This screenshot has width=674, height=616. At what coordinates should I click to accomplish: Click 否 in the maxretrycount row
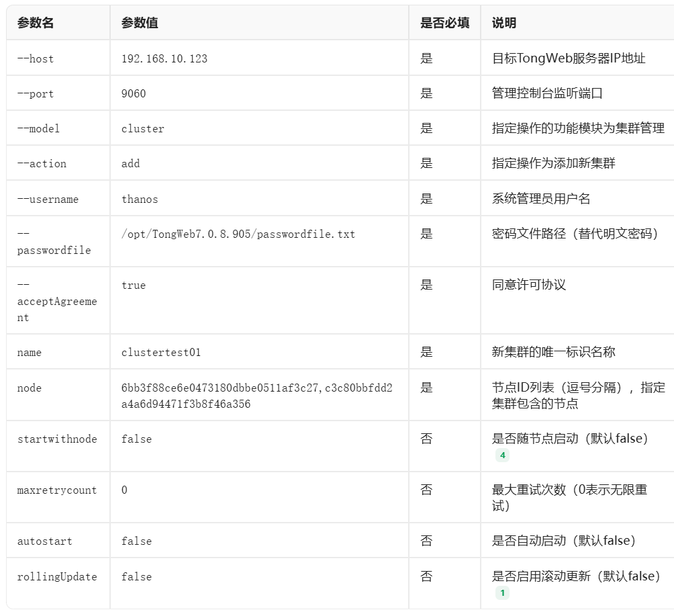[426, 490]
